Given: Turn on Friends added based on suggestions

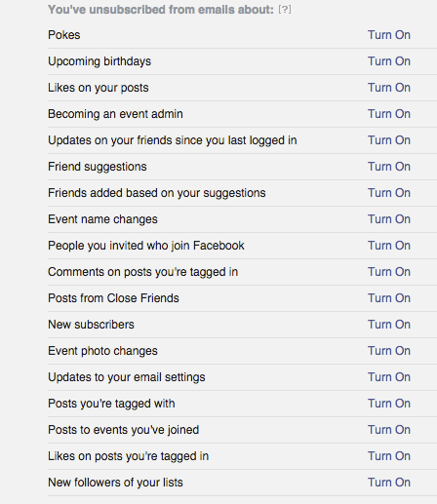Looking at the screenshot, I should 389,193.
